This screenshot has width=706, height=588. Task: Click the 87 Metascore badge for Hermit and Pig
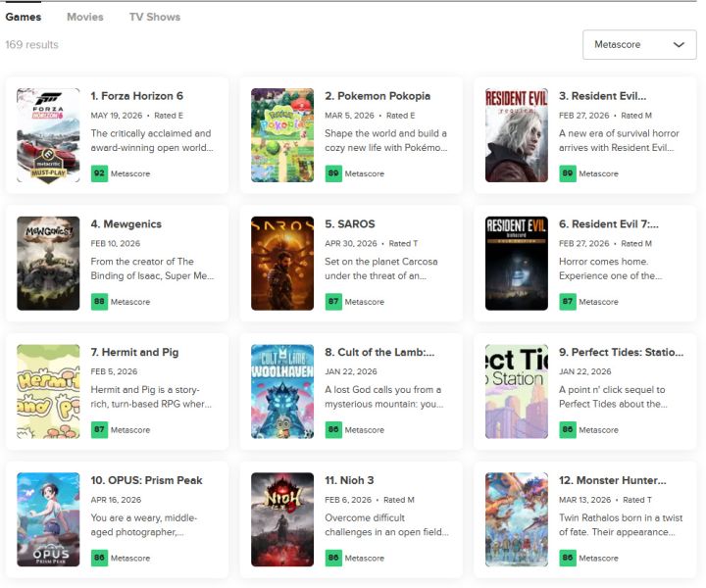[x=99, y=430]
